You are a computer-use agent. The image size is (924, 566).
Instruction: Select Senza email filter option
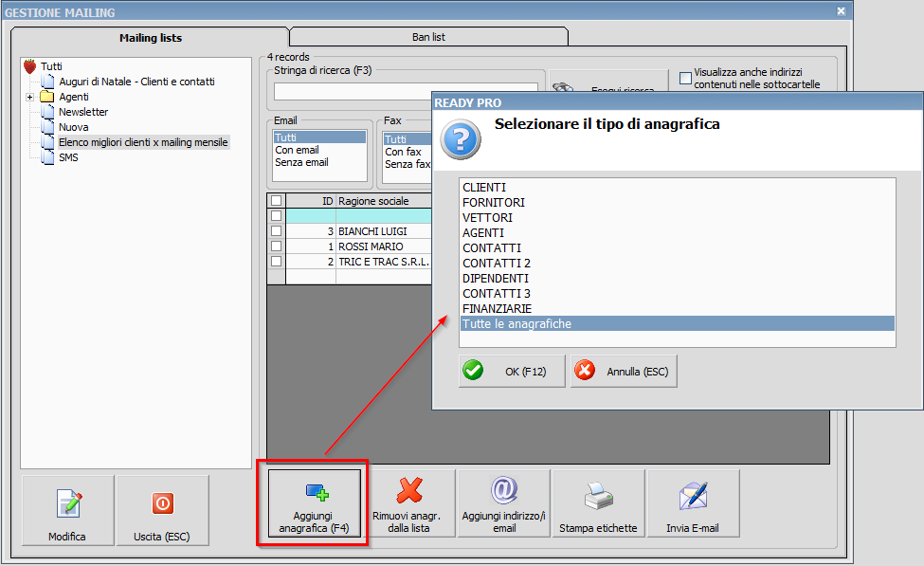tap(301, 162)
